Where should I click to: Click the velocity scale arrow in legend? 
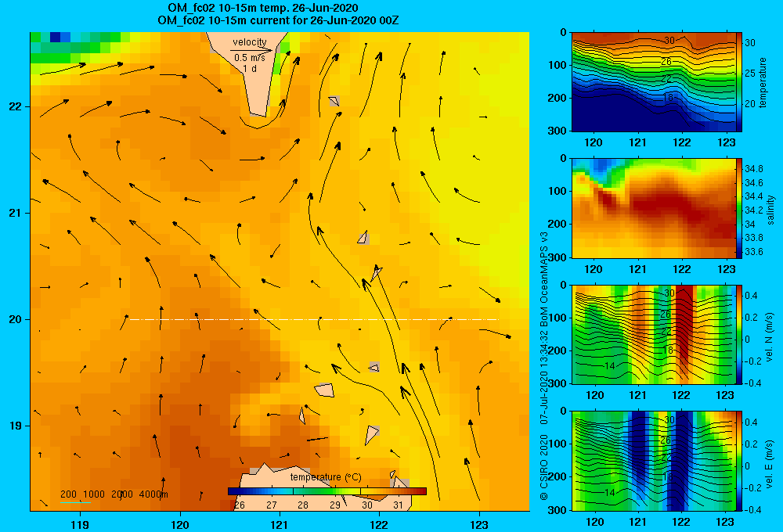click(251, 50)
